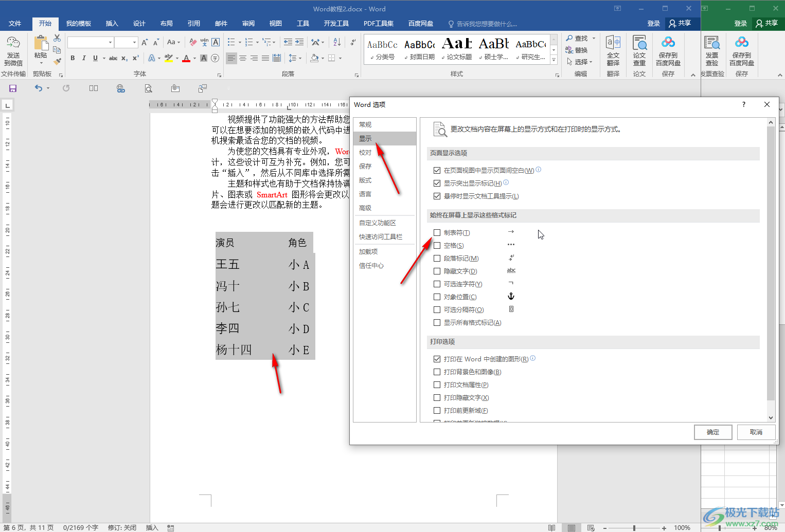Open the font name dropdown
This screenshot has height=532, width=785.
click(x=110, y=42)
